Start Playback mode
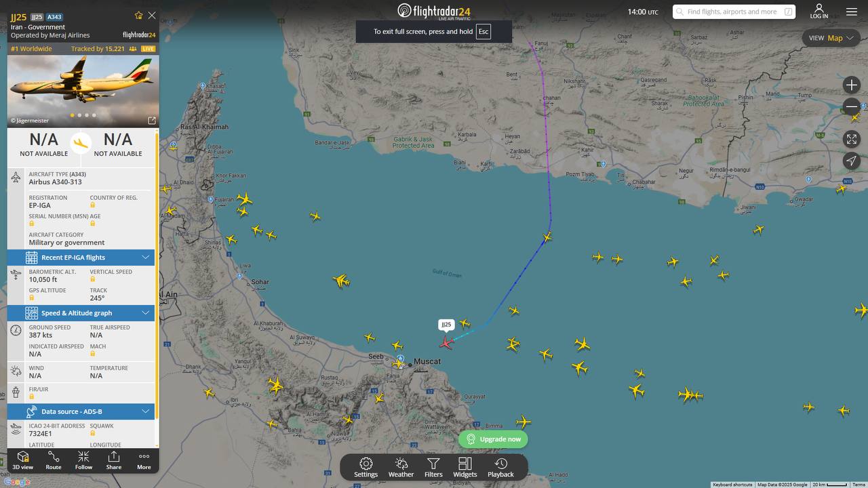This screenshot has width=868, height=488. 500,467
